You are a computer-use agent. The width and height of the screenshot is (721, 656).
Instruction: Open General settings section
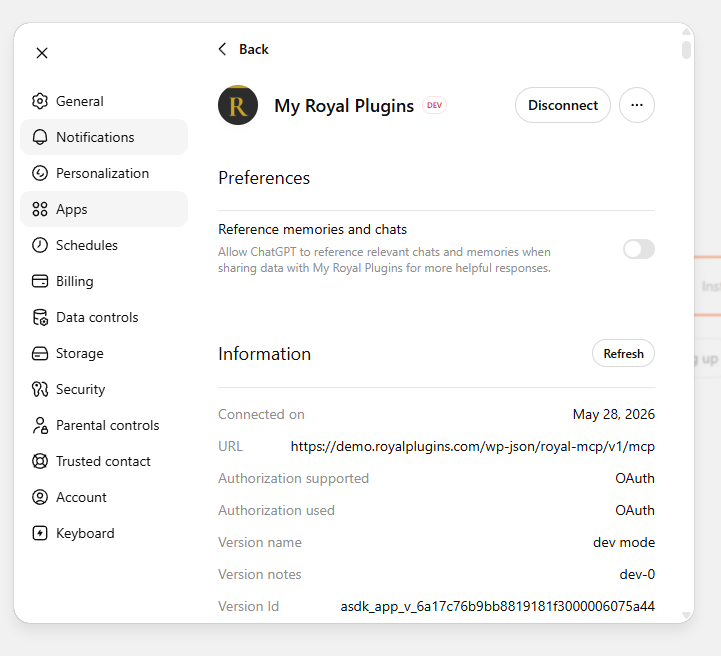(104, 101)
